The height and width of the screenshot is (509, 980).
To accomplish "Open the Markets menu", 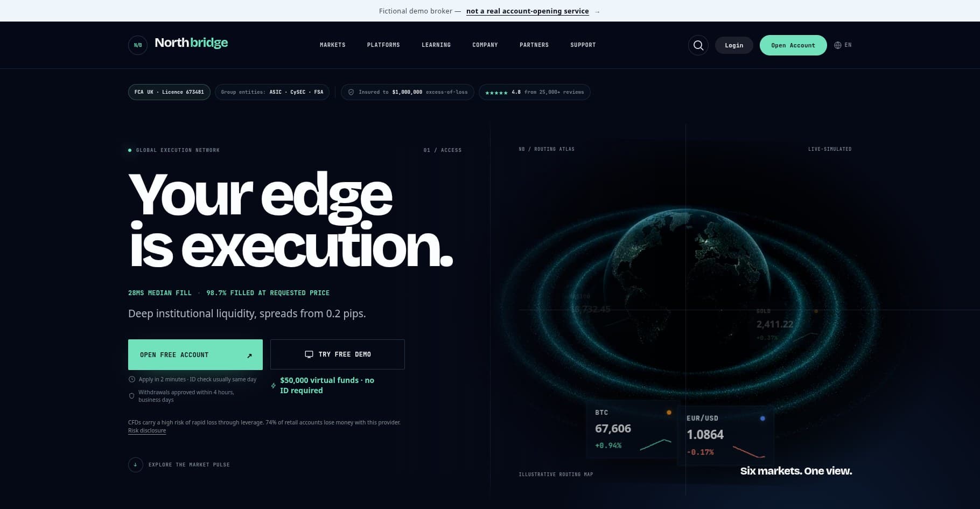I will click(333, 45).
